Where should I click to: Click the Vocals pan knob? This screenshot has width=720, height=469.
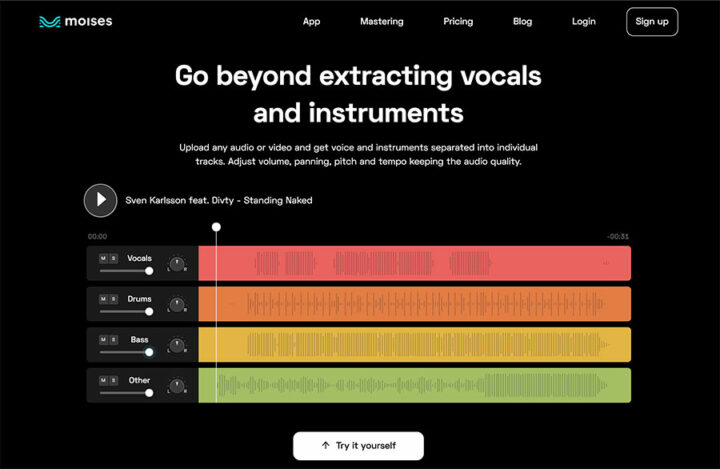pyautogui.click(x=176, y=264)
